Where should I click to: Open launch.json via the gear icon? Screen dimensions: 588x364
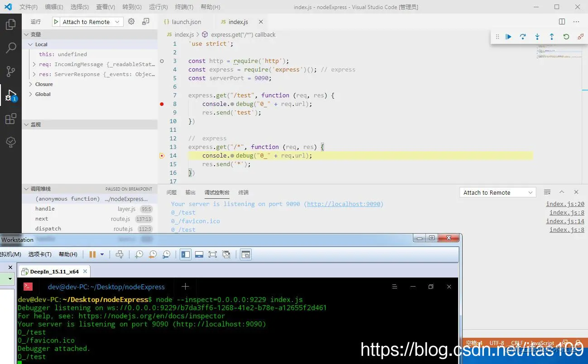pos(131,22)
